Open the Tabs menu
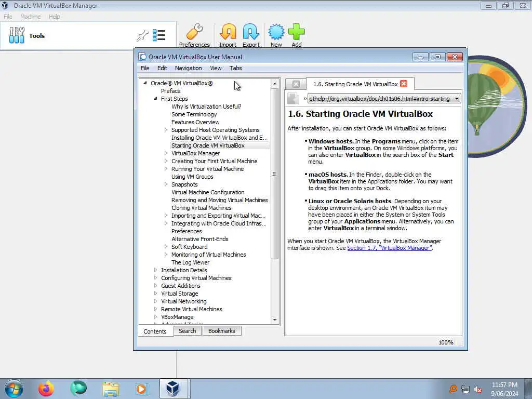The image size is (532, 399). coord(235,68)
